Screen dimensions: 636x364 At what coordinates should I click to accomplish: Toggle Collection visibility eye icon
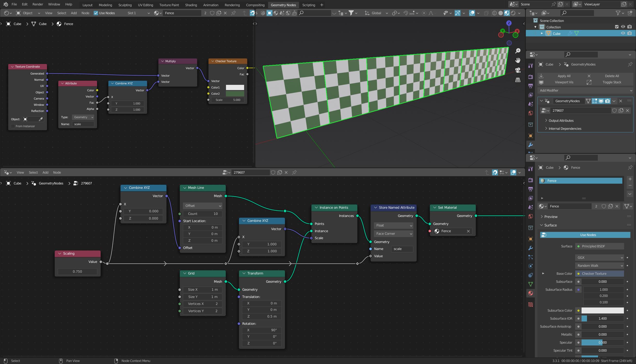(623, 27)
